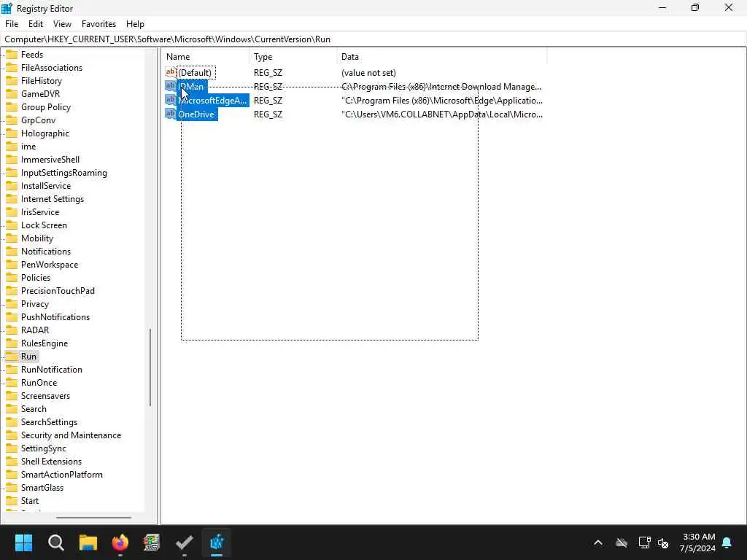747x560 pixels.
Task: Click the tree pane horizontal scrollbar thumb
Action: [93, 518]
